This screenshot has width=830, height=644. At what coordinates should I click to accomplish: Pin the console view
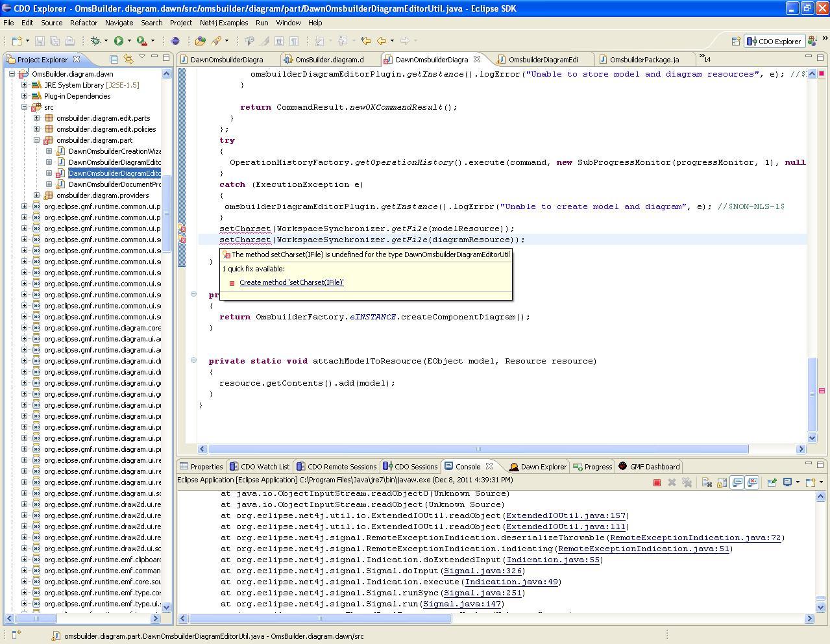point(772,482)
